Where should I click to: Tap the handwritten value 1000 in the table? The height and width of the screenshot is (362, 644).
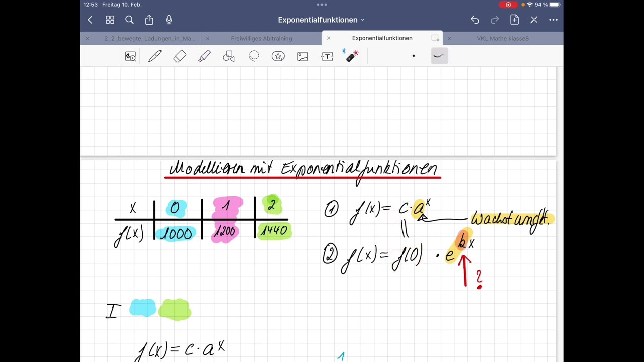click(x=176, y=234)
